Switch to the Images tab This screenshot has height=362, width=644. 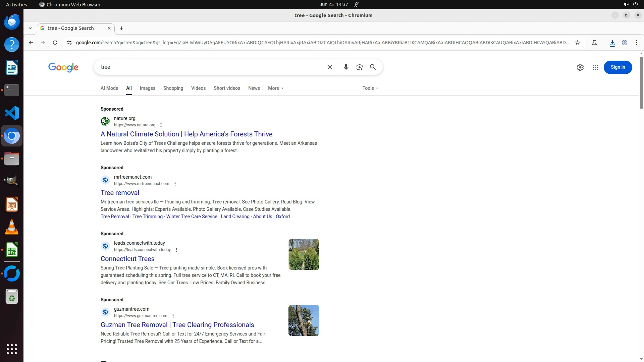pos(147,88)
